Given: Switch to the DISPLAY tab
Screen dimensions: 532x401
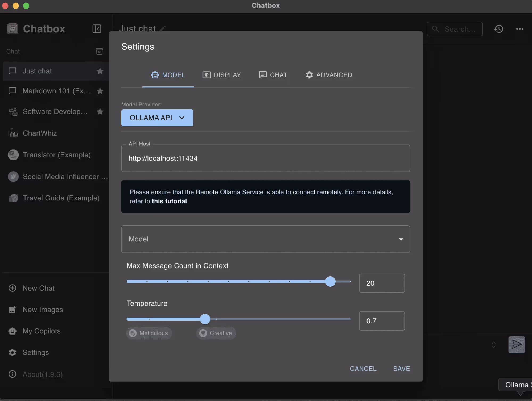Looking at the screenshot, I should click(x=221, y=75).
